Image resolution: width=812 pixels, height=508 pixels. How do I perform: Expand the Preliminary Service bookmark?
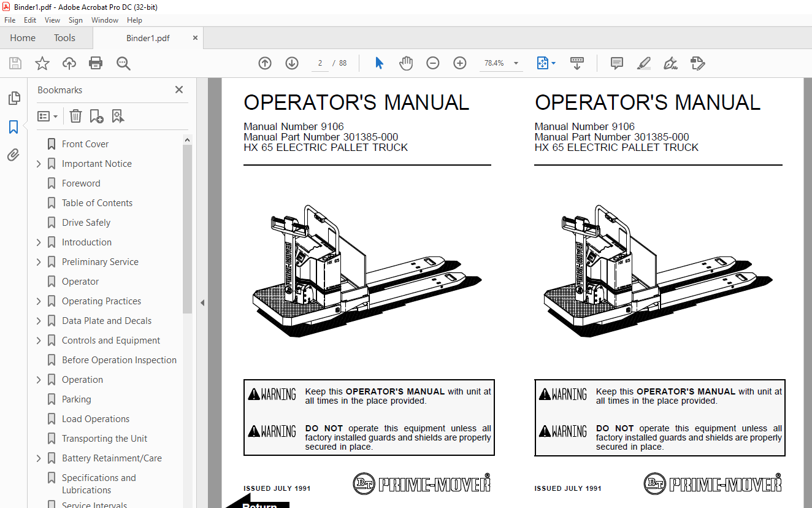tap(39, 262)
